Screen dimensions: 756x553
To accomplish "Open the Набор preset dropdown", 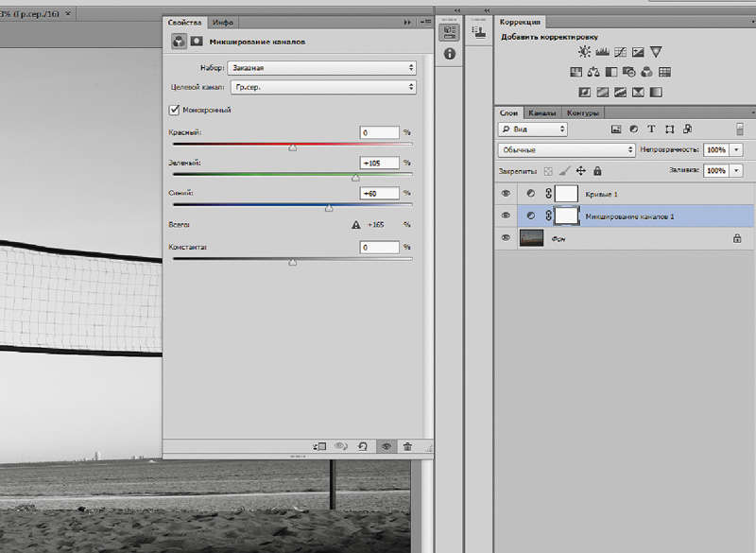I will pos(321,68).
